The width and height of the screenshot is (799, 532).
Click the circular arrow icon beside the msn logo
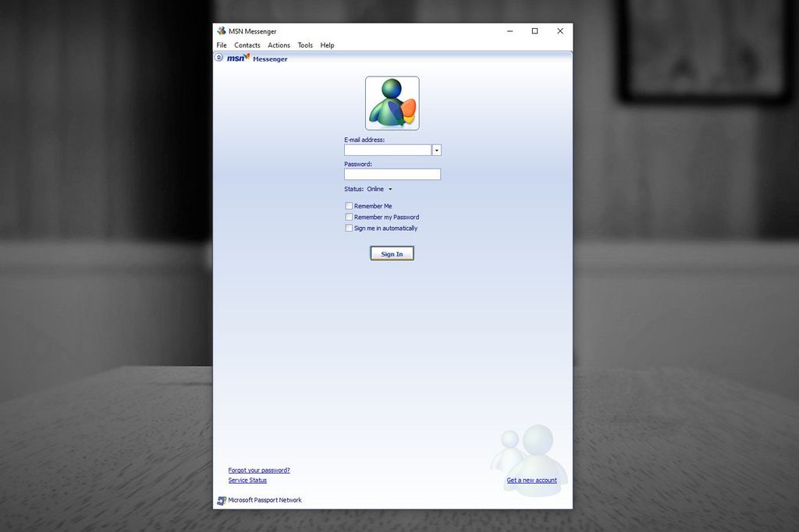219,57
